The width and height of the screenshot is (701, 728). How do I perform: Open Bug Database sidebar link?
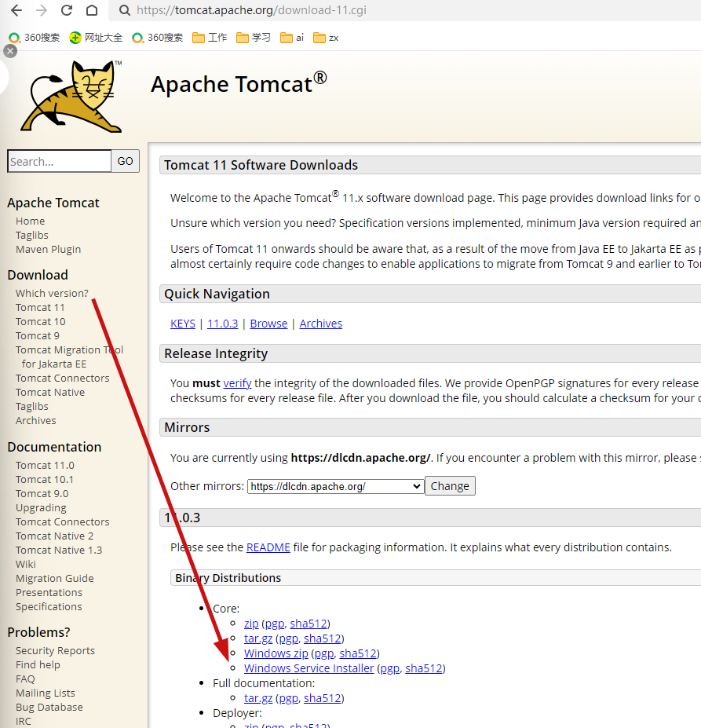[49, 707]
